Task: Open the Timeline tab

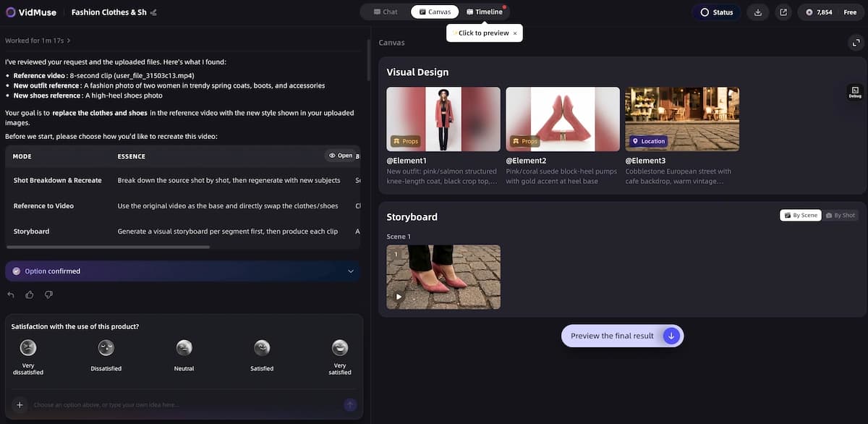Action: coord(485,12)
